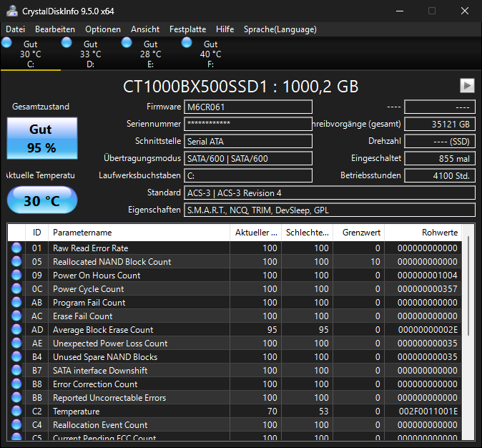Click status orb beside Temperature attribute
Image resolution: width=482 pixels, height=448 pixels.
(16, 412)
